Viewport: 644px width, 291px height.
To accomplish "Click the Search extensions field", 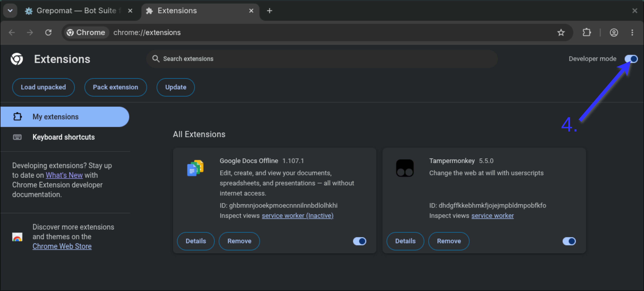I will click(322, 59).
